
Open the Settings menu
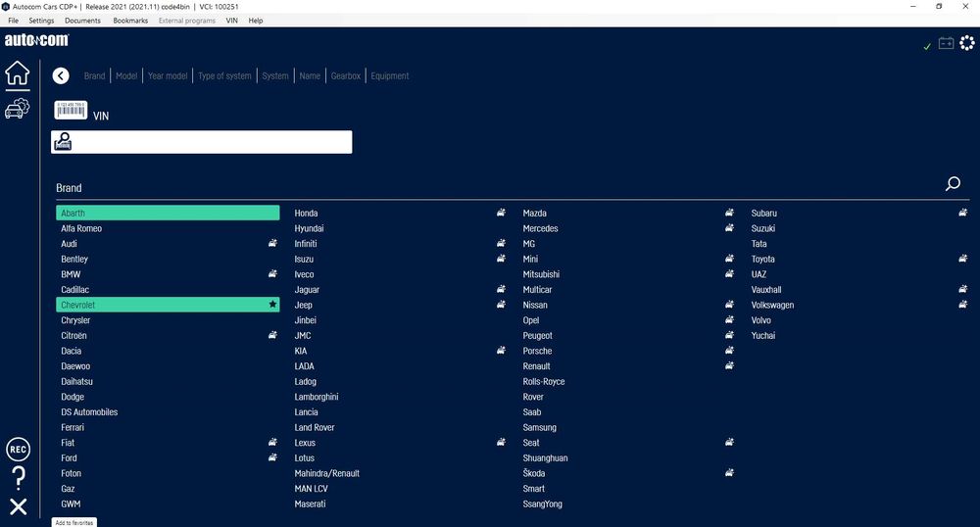click(41, 21)
